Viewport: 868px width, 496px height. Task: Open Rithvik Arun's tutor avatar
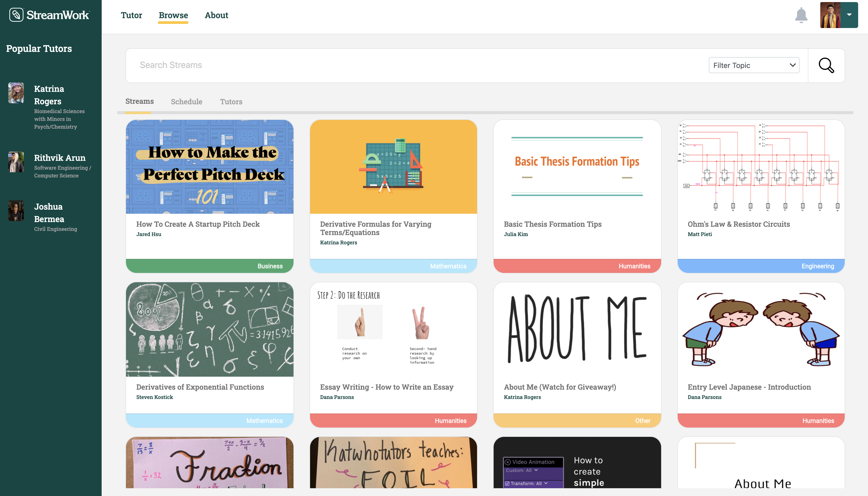[x=16, y=162]
